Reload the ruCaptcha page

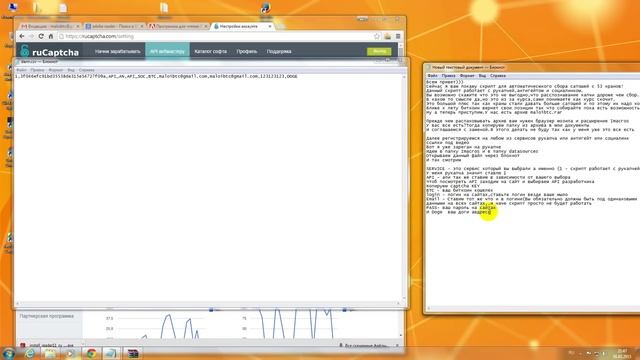[x=41, y=36]
